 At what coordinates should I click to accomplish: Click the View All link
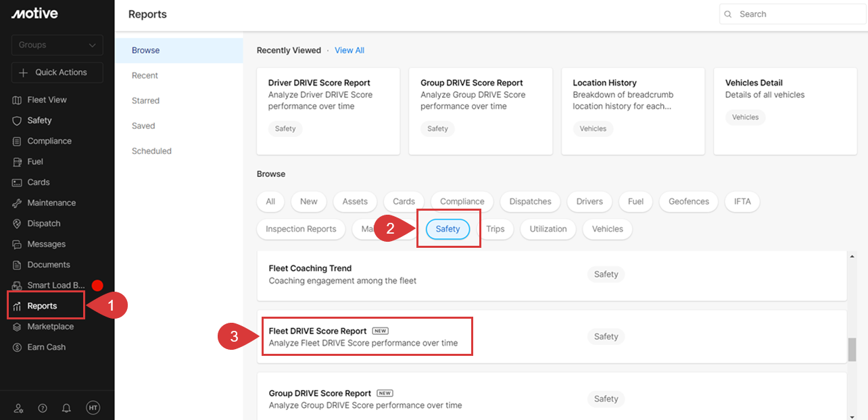tap(349, 51)
